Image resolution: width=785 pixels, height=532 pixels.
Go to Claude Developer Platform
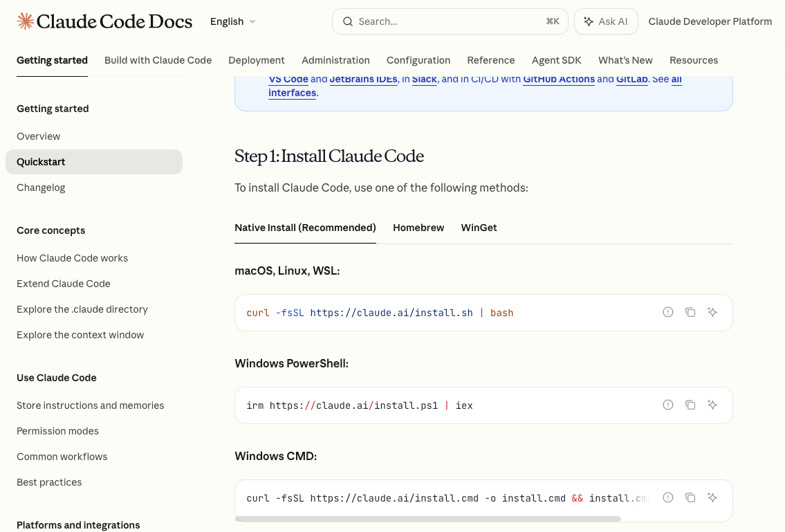710,21
